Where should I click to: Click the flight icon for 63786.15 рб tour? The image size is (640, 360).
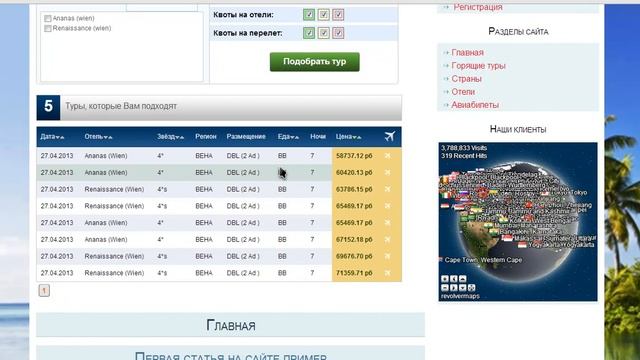tap(388, 189)
